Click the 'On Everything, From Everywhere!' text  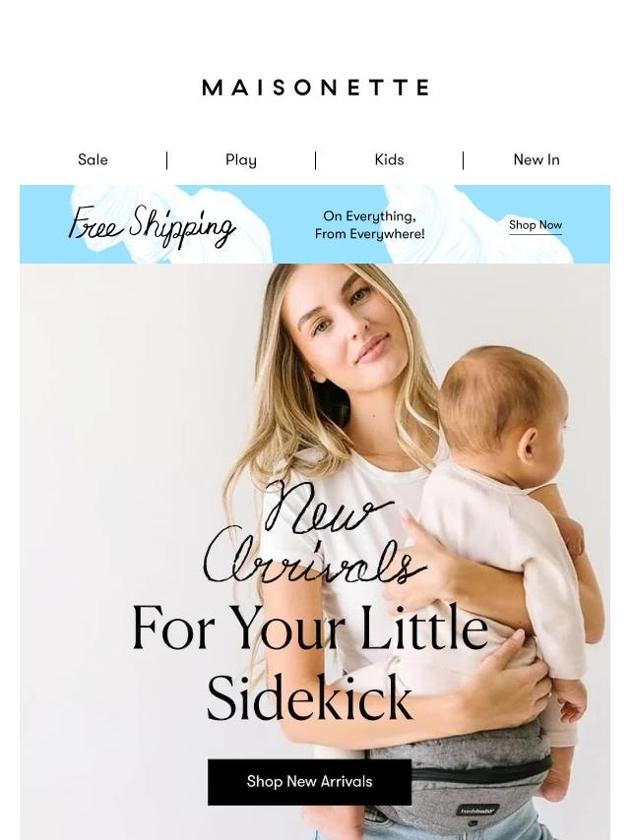[369, 225]
